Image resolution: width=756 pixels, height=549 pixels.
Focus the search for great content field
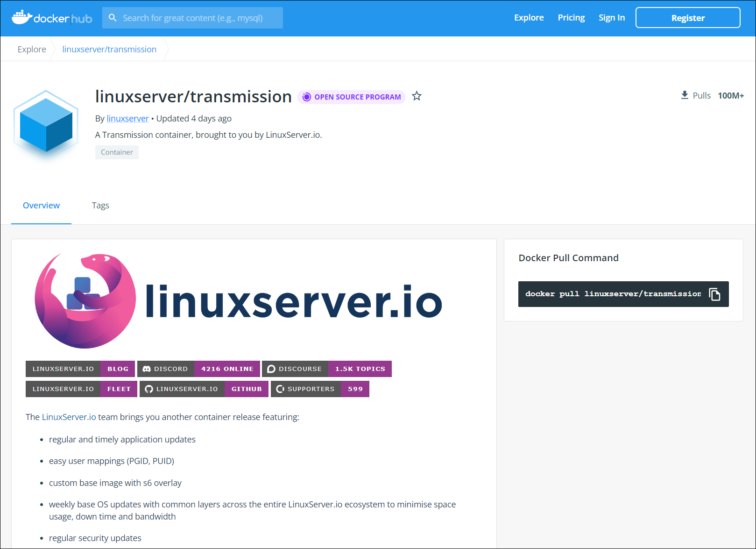[192, 18]
